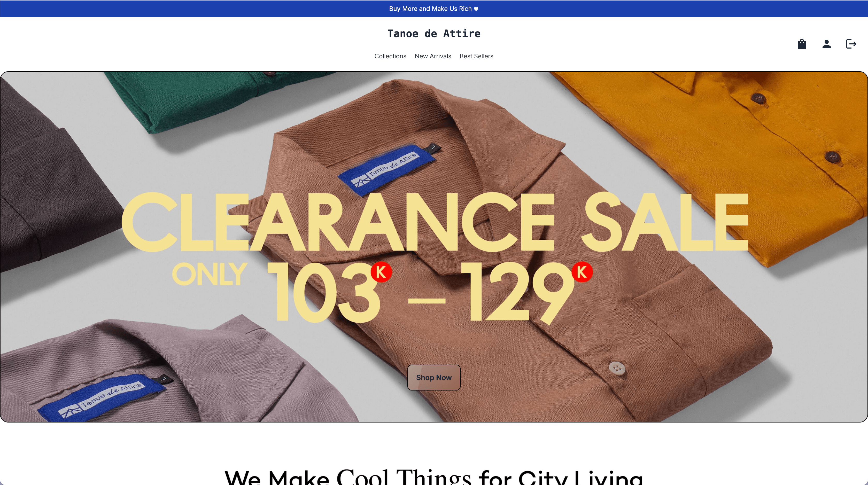Click the red K badge beside 103

coord(381,272)
